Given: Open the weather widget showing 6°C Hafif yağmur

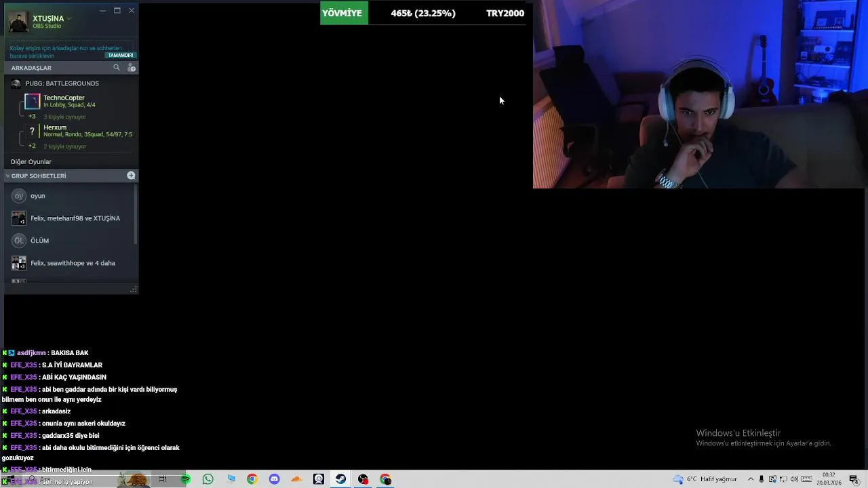Looking at the screenshot, I should pos(705,479).
